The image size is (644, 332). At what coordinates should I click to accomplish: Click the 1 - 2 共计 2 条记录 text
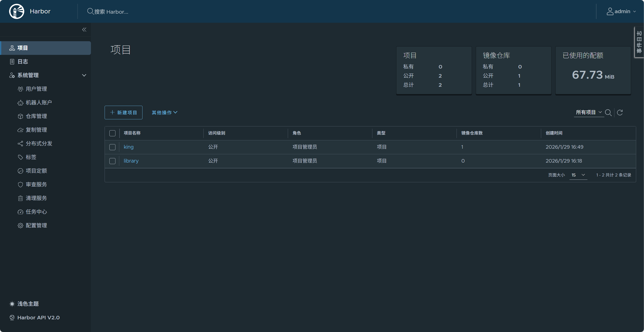coord(614,175)
